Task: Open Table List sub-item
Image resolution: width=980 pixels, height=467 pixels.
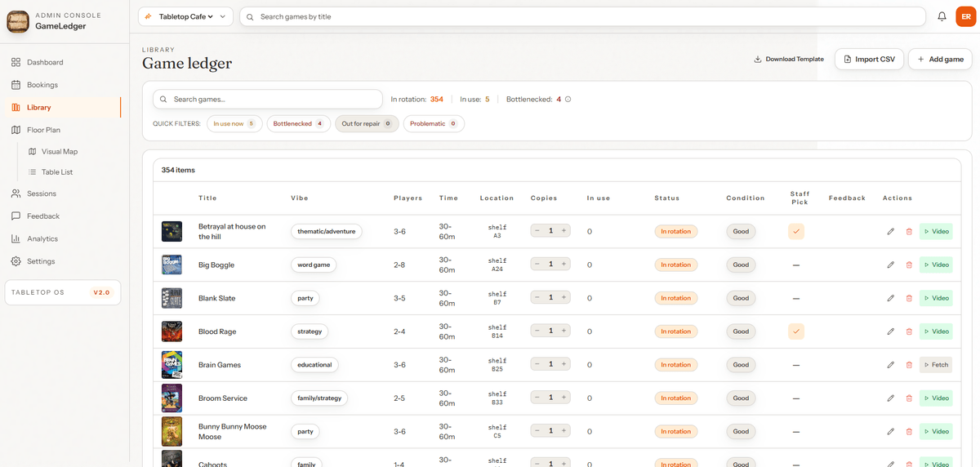Action: click(70, 172)
